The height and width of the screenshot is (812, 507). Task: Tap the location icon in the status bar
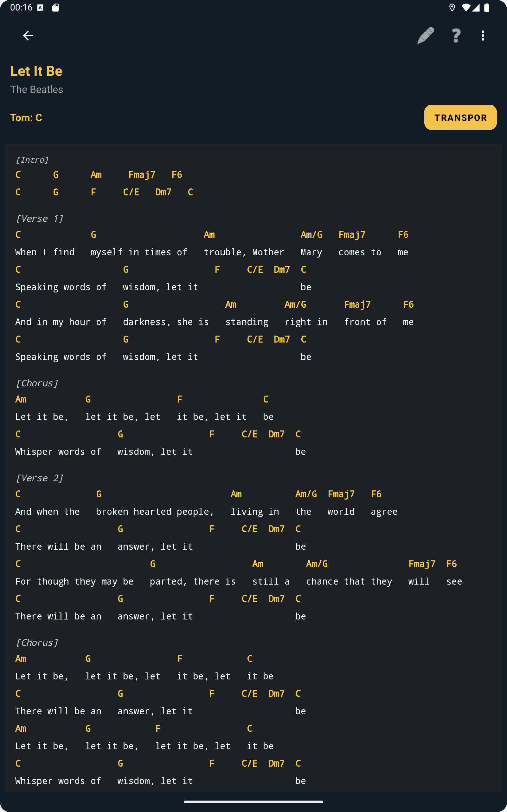pyautogui.click(x=453, y=7)
